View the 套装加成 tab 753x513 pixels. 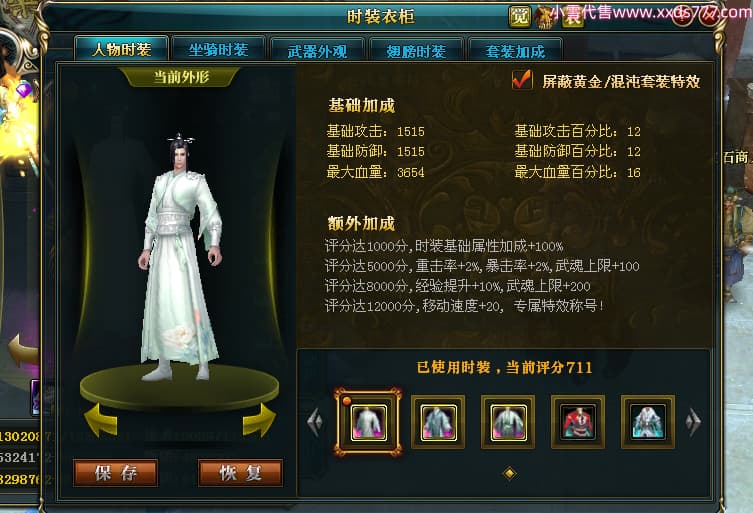pos(515,50)
